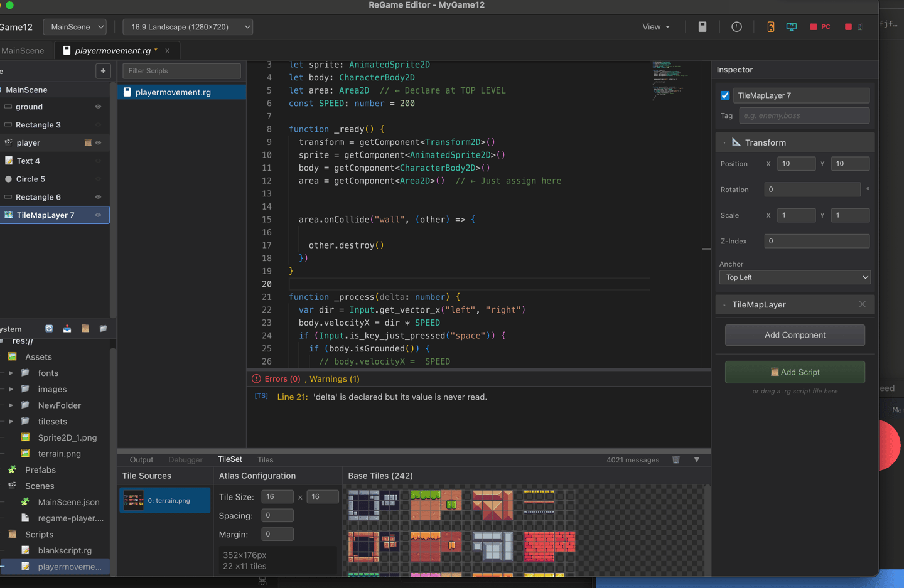Expand the tilesets folder in file tree
The width and height of the screenshot is (904, 588).
pos(11,422)
